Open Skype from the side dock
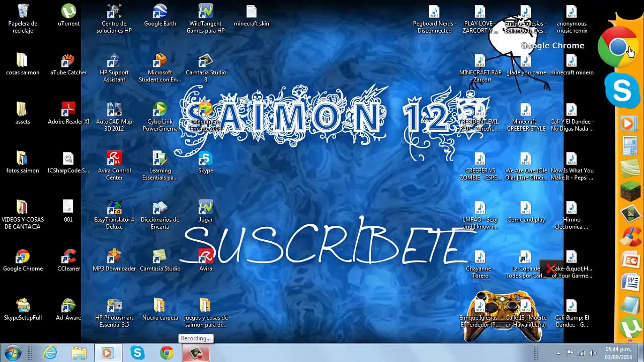The width and height of the screenshot is (644, 362). pyautogui.click(x=622, y=91)
